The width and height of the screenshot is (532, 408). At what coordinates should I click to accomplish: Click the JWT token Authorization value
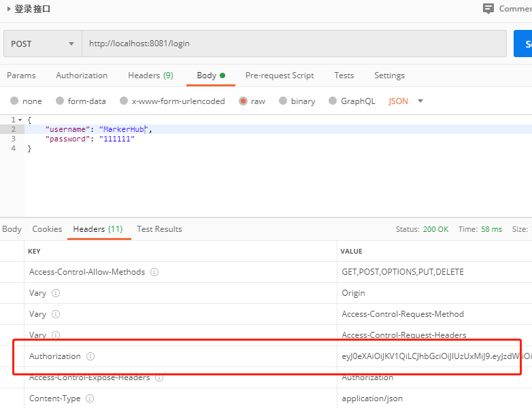coord(437,356)
